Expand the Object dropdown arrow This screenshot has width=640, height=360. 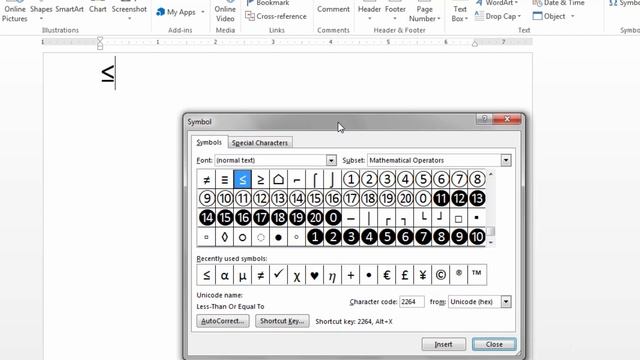click(573, 16)
